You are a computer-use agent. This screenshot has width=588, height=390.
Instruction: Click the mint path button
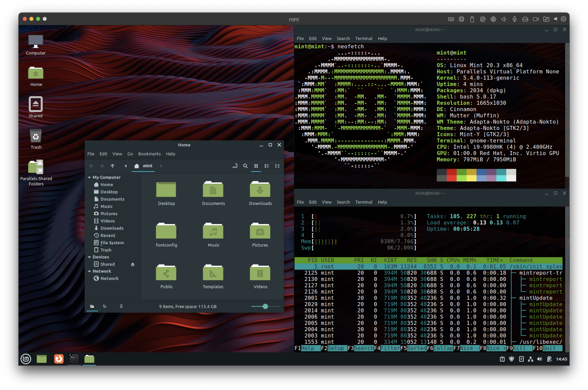point(143,166)
